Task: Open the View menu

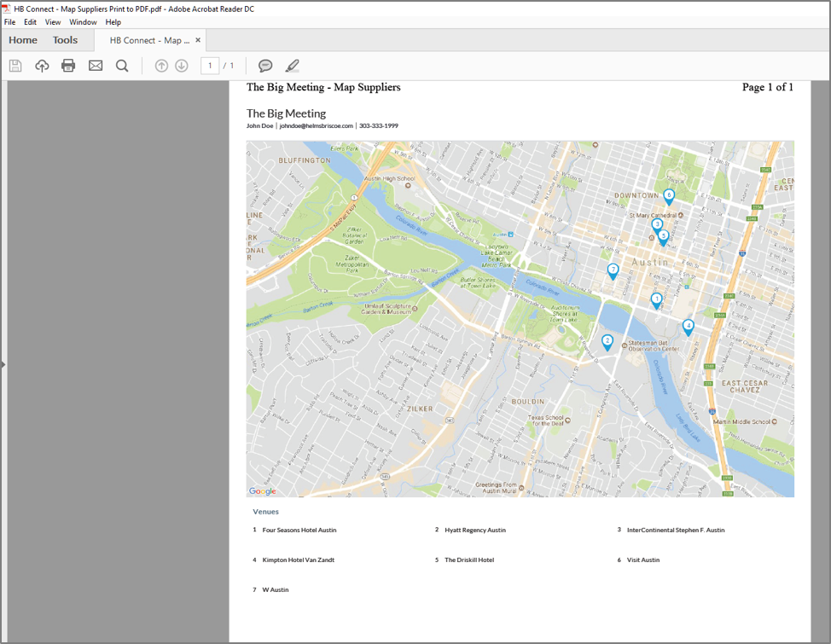Action: 53,22
